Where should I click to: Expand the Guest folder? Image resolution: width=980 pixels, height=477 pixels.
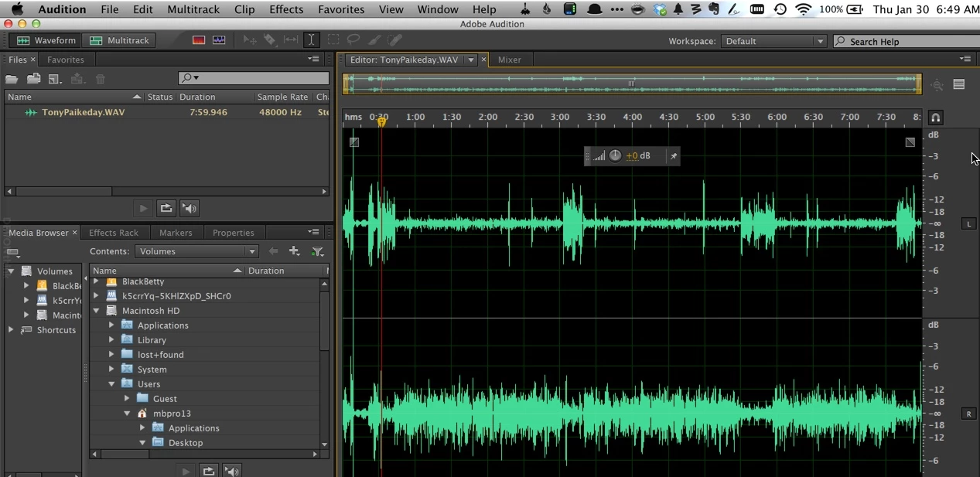click(127, 399)
